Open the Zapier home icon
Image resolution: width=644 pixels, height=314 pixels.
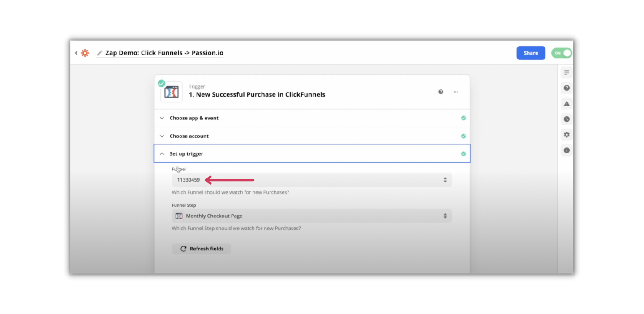point(85,53)
